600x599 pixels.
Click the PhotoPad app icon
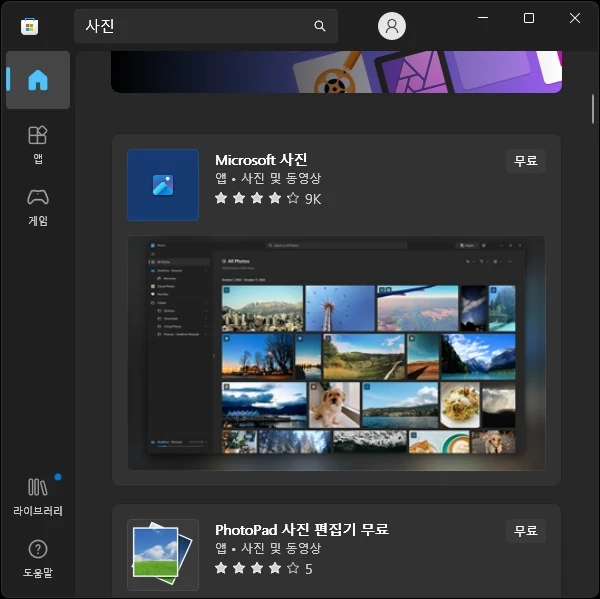tap(163, 555)
